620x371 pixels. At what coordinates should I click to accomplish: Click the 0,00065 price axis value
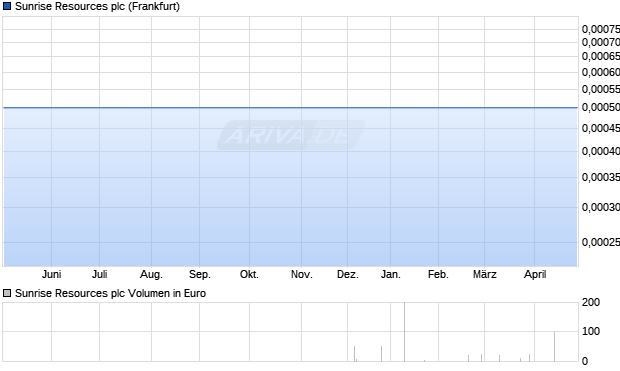click(601, 56)
